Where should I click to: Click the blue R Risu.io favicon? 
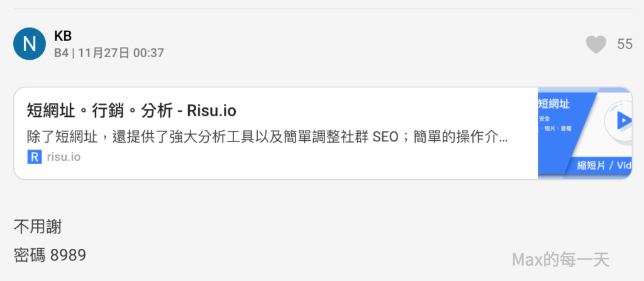pyautogui.click(x=34, y=157)
